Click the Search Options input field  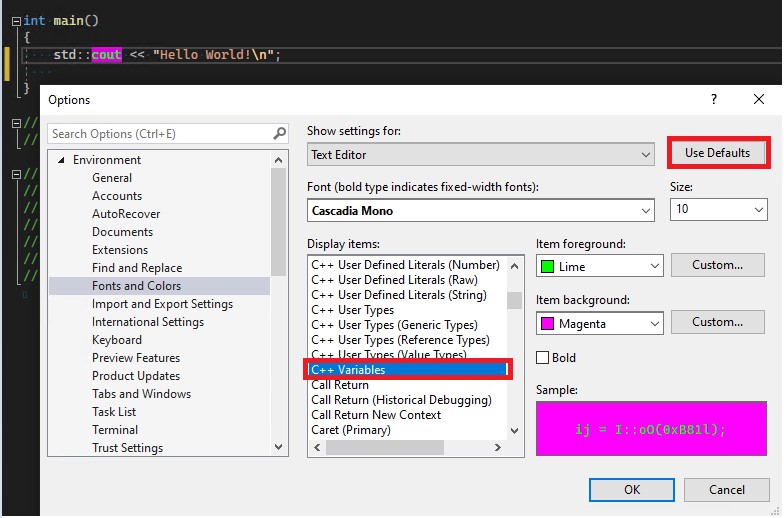tap(161, 134)
